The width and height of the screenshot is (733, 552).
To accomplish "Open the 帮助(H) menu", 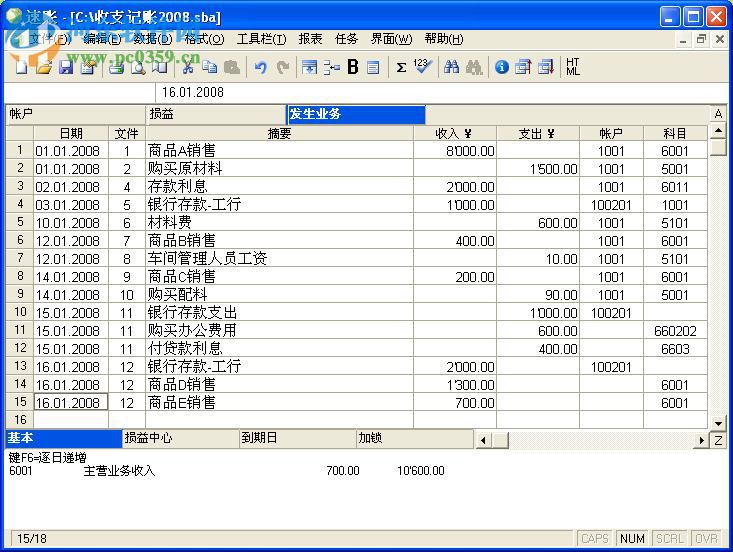I will [x=444, y=39].
